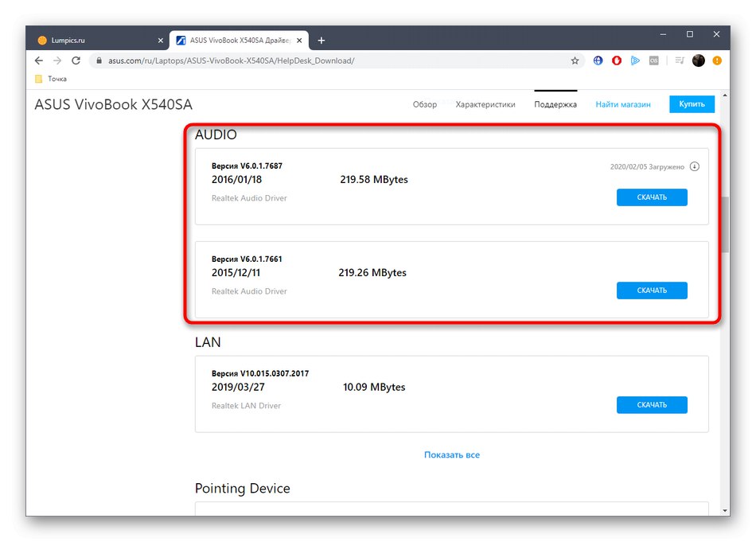Bookmark this page with the star icon
This screenshot has height=542, width=756.
575,60
